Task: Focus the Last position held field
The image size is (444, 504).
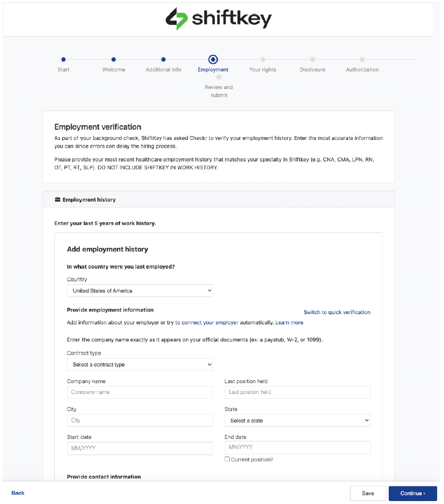Action: coord(298,392)
